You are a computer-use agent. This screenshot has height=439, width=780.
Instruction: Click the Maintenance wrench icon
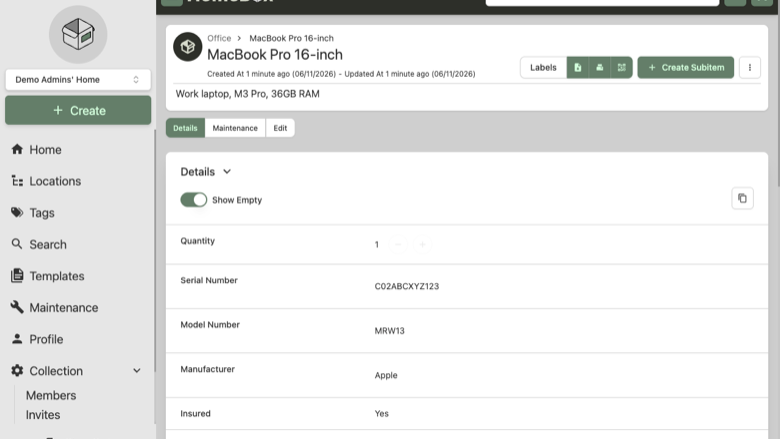click(x=17, y=307)
